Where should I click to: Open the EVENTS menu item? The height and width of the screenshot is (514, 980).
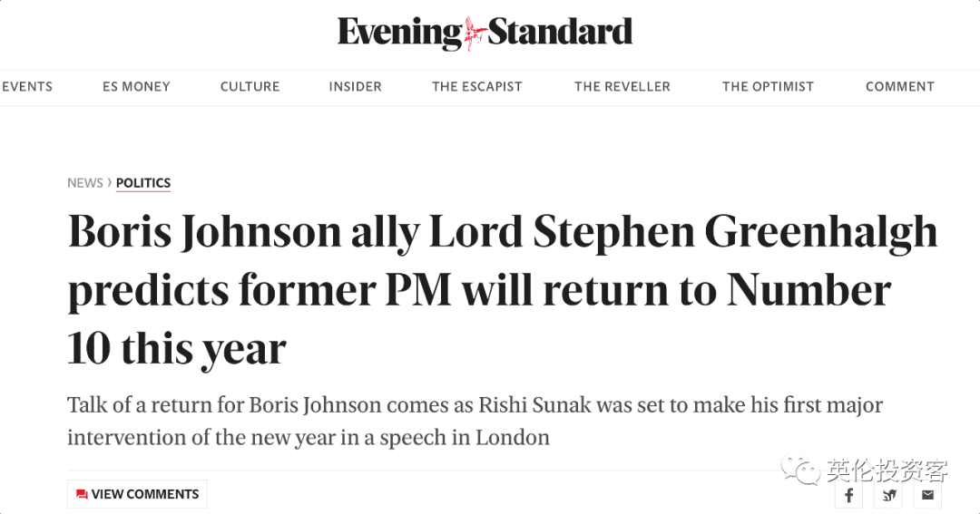27,87
